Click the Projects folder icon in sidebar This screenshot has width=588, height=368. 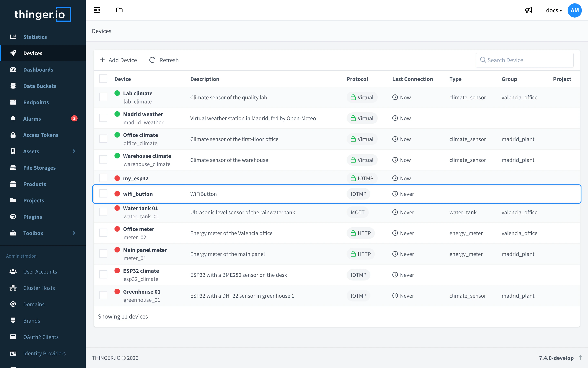pos(13,200)
